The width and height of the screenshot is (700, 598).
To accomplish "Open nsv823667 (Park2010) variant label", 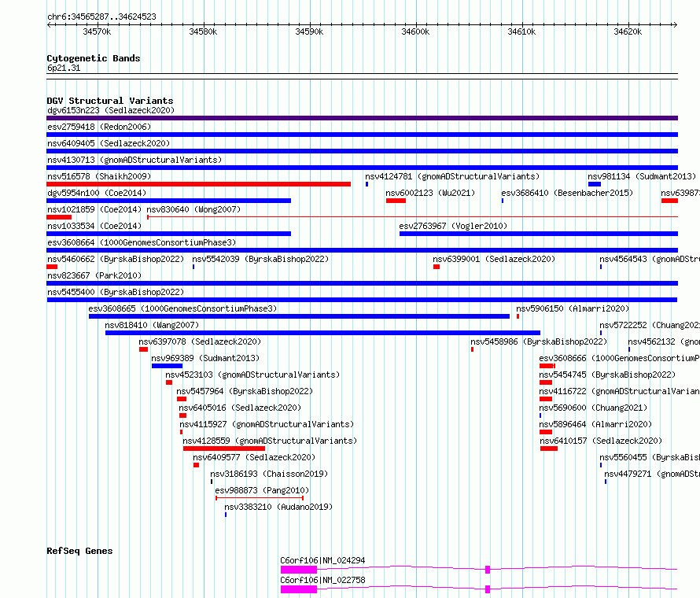I will pos(94,275).
